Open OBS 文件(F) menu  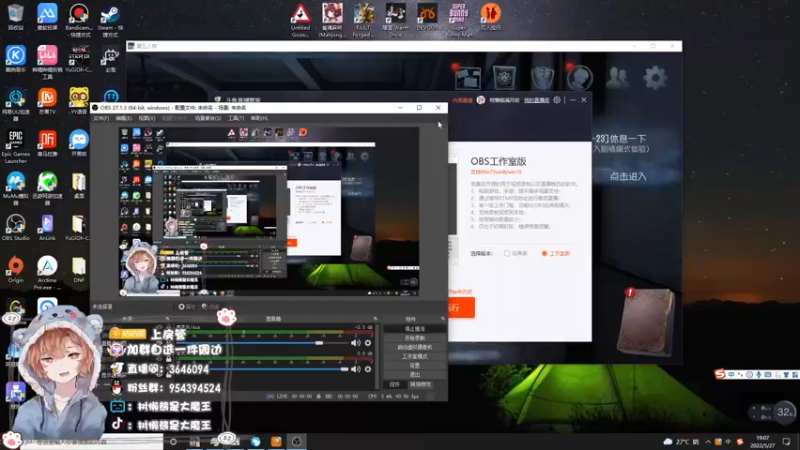101,118
